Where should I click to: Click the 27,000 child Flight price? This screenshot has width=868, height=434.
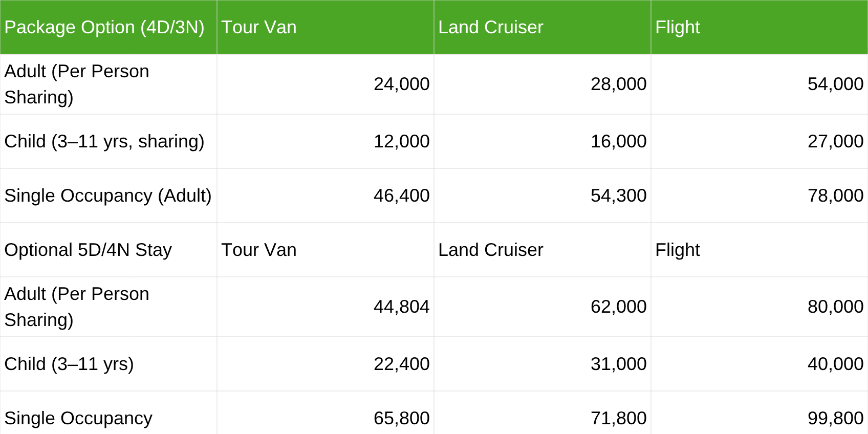[835, 141]
